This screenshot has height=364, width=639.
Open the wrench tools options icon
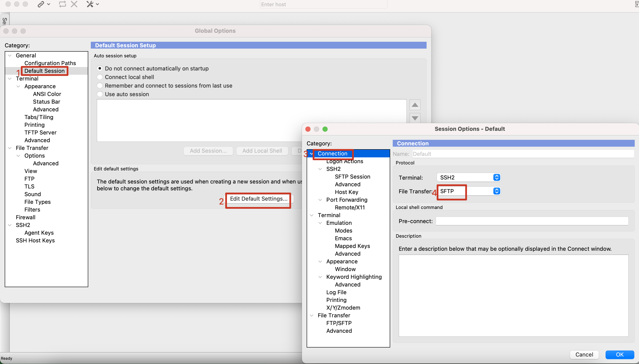[90, 4]
